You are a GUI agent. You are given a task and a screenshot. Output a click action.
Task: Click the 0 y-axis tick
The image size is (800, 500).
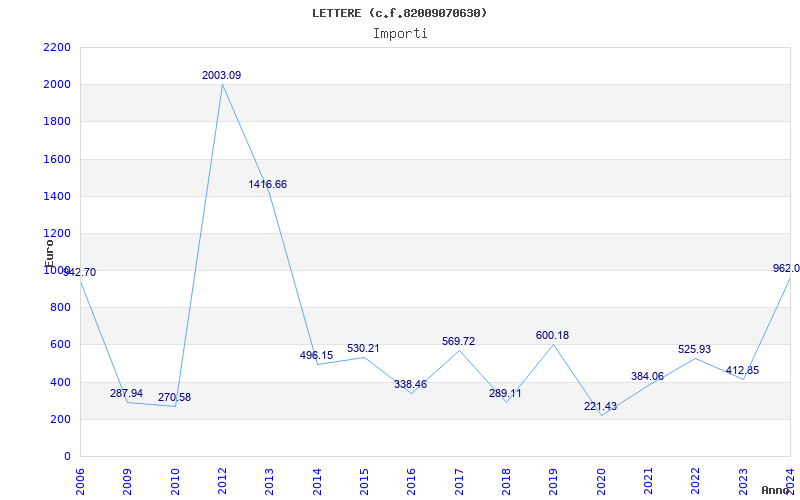[x=67, y=457]
